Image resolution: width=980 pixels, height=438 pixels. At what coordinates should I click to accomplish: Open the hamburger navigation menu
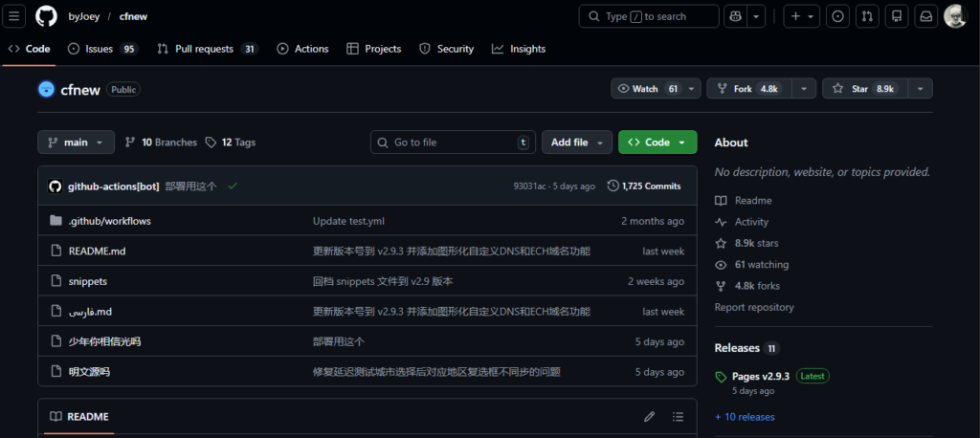pyautogui.click(x=16, y=16)
